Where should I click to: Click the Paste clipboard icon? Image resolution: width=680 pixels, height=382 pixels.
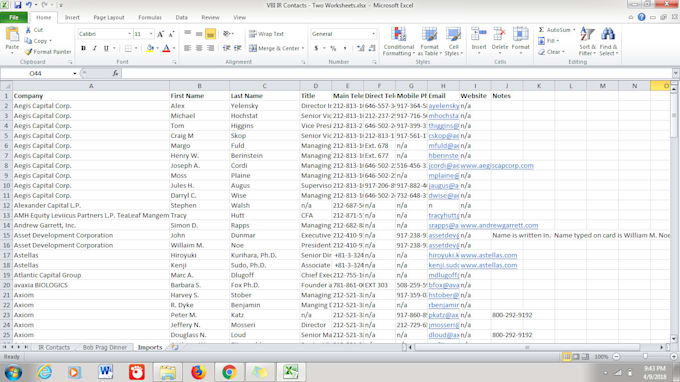[x=12, y=34]
